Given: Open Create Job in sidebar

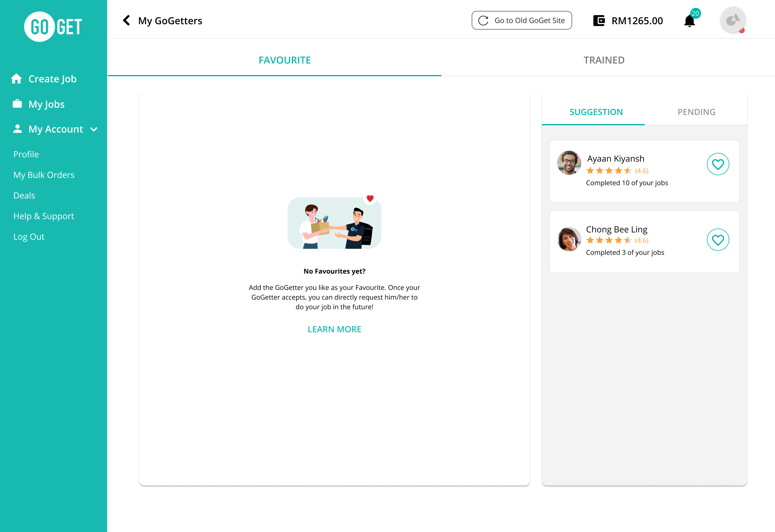Looking at the screenshot, I should (52, 79).
